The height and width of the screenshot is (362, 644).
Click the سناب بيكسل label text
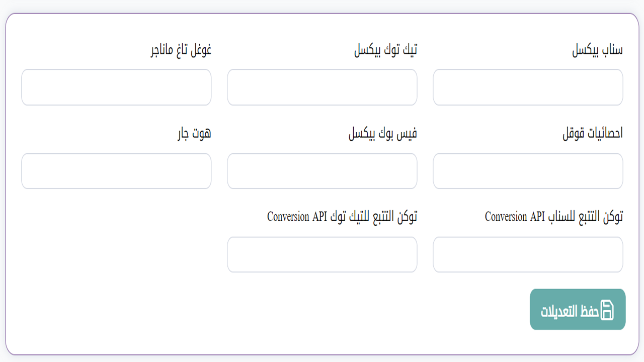[597, 50]
